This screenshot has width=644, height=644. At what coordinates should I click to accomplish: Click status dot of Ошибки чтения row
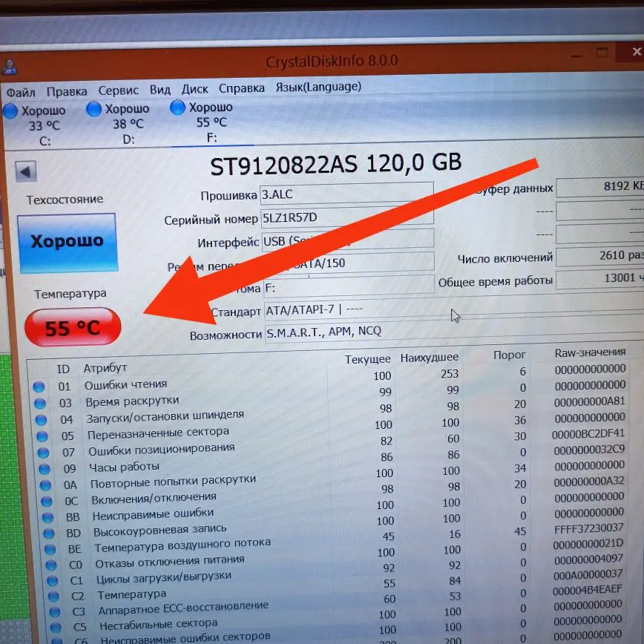(x=39, y=387)
